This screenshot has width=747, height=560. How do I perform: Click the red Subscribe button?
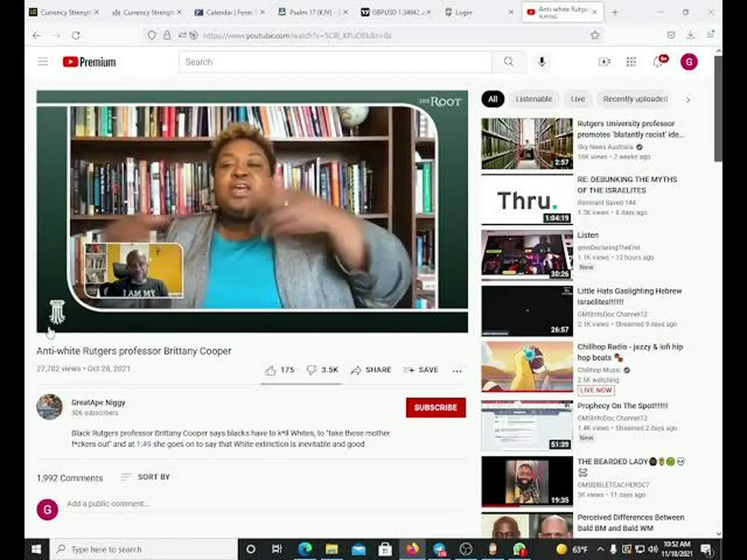435,407
